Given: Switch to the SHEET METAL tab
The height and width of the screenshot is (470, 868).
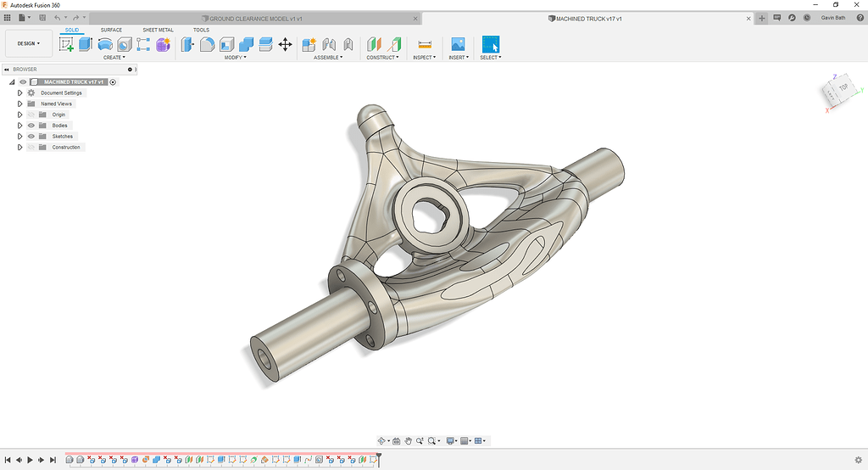Looking at the screenshot, I should pyautogui.click(x=159, y=30).
